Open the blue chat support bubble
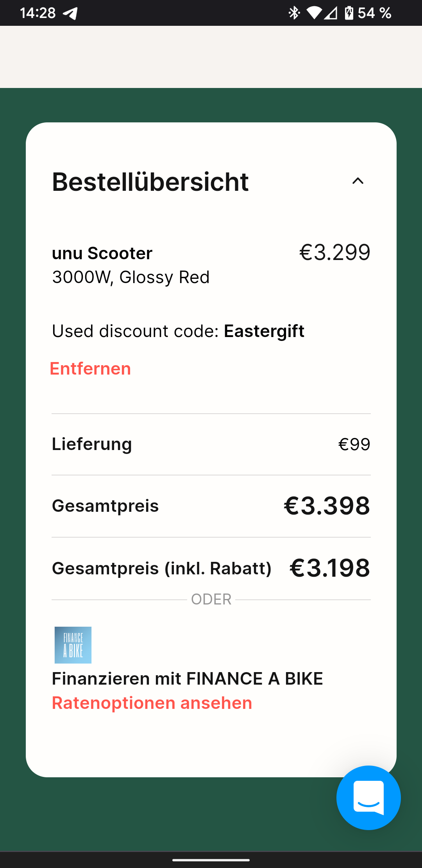Screen dimensions: 422x868 click(368, 797)
